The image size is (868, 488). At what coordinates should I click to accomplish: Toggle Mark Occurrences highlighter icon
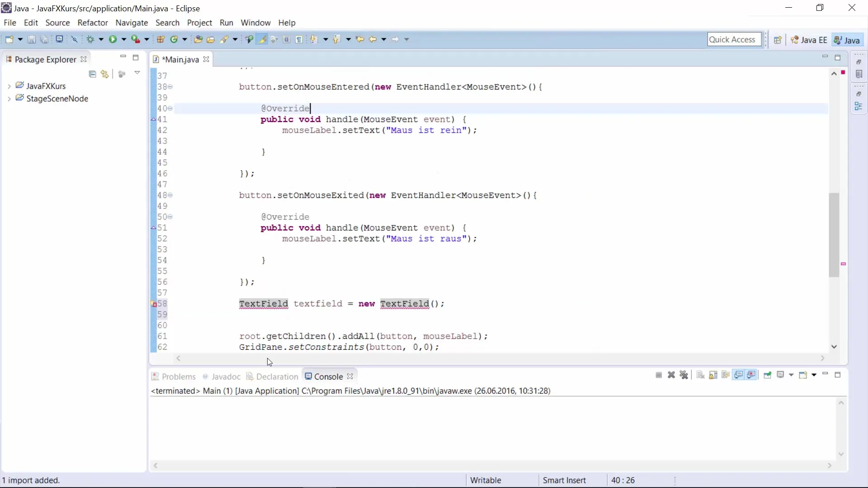tap(262, 39)
